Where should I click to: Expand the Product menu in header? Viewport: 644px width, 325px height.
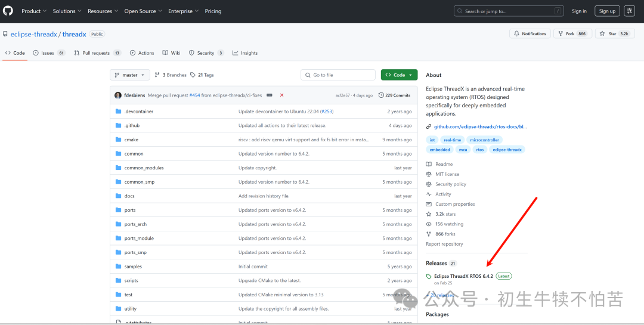(34, 11)
